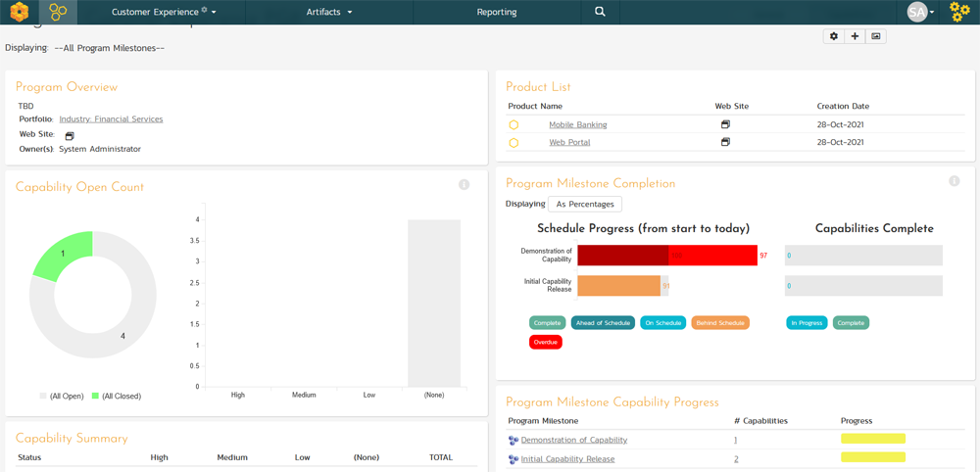The height and width of the screenshot is (472, 980).
Task: Open the Mobile Banking web site icon
Action: click(x=725, y=125)
